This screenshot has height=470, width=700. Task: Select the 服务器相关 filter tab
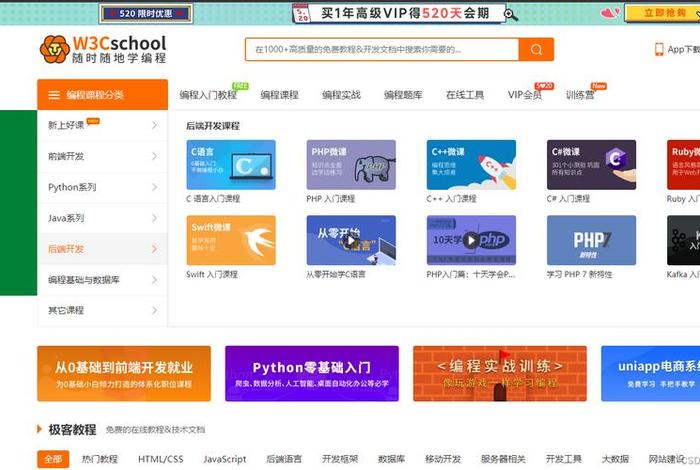click(503, 459)
